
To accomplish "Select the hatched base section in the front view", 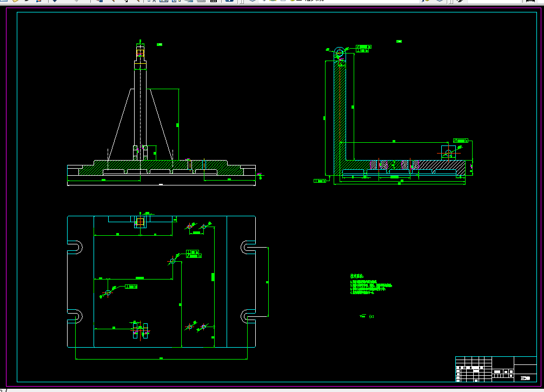I will click(x=161, y=168).
